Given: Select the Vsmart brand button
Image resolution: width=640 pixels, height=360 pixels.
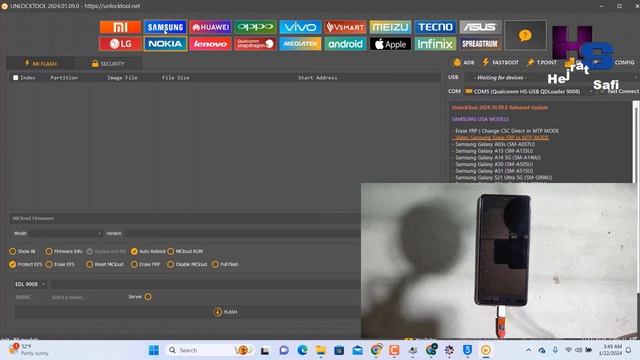Looking at the screenshot, I should pyautogui.click(x=345, y=27).
